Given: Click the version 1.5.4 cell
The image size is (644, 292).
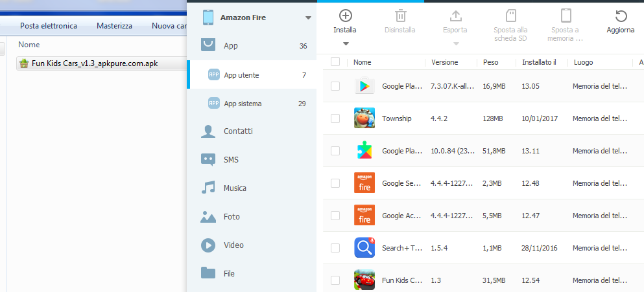Looking at the screenshot, I should pos(439,248).
